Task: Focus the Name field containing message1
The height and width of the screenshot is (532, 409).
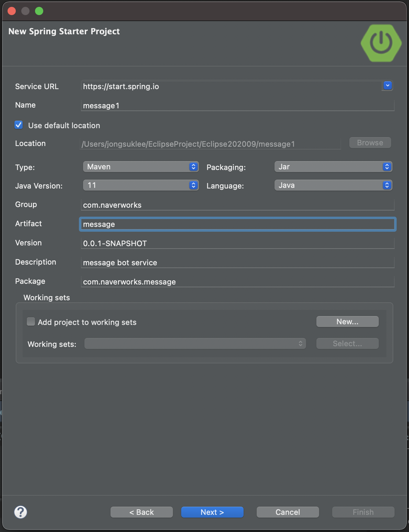Action: click(238, 106)
